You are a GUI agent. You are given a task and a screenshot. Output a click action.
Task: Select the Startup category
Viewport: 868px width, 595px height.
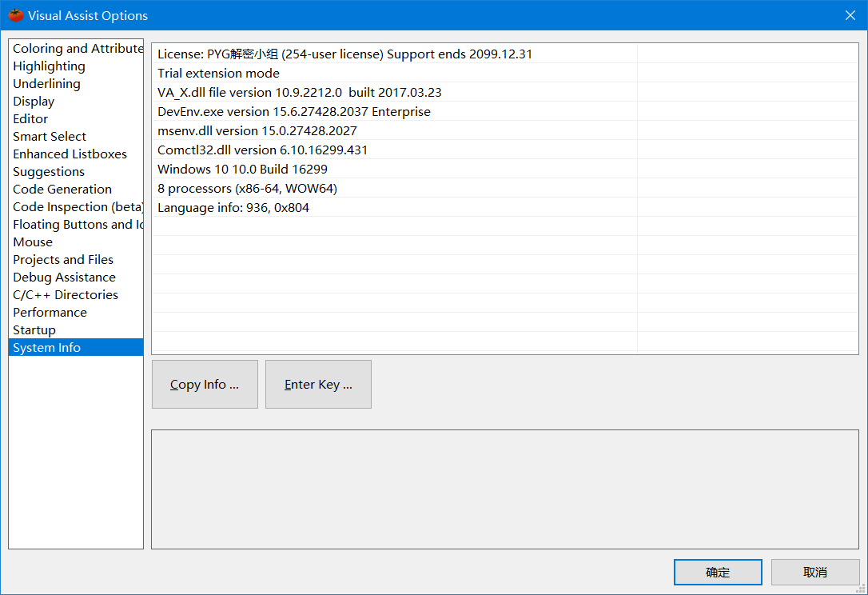(77, 330)
